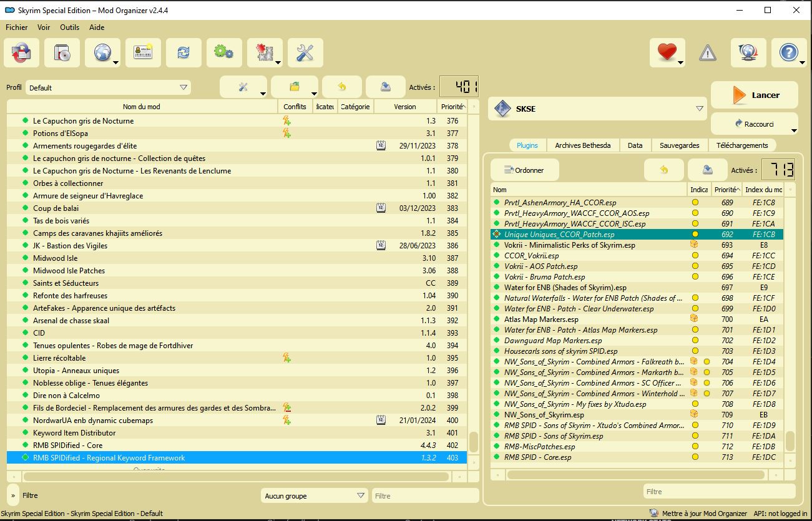Click box flag icon on Atlas Map Markers.esp
The height and width of the screenshot is (521, 812).
pyautogui.click(x=693, y=319)
